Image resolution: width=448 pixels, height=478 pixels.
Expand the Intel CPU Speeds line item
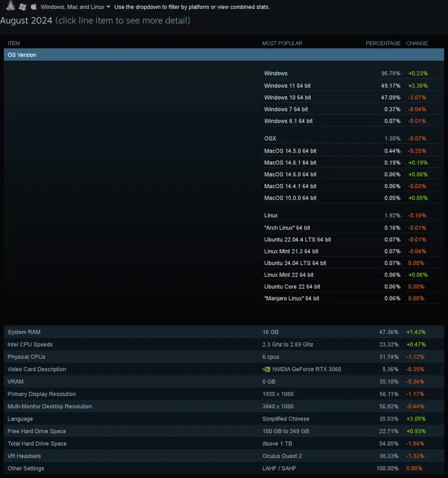pyautogui.click(x=224, y=344)
